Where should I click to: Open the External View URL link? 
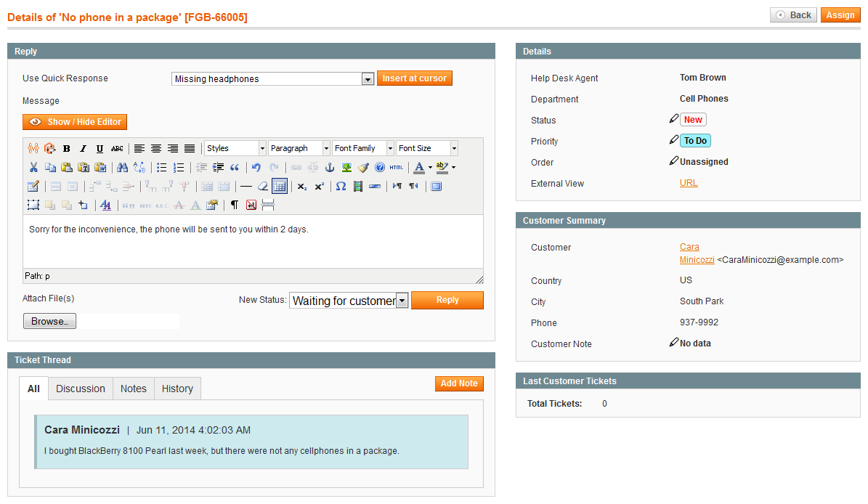689,183
